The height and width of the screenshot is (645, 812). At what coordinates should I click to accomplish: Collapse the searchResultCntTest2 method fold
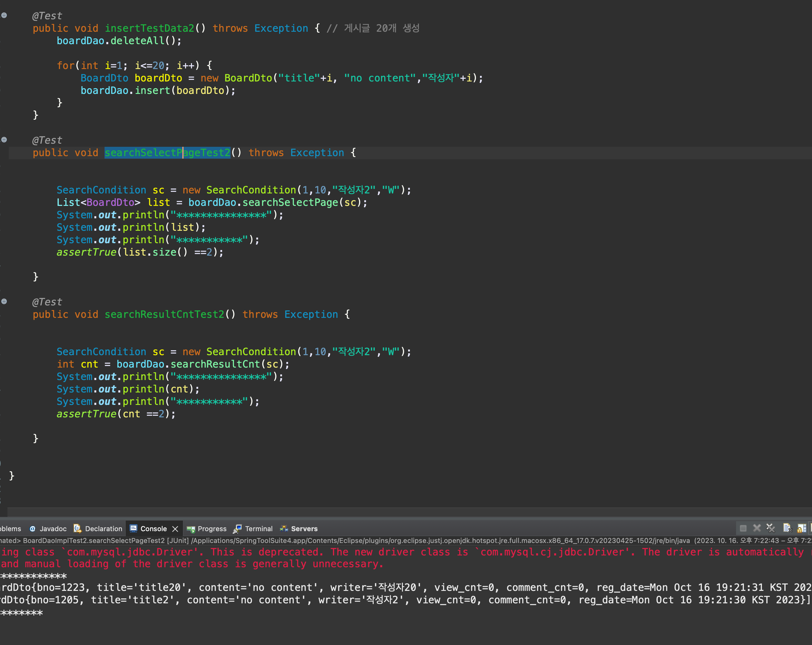(4, 301)
